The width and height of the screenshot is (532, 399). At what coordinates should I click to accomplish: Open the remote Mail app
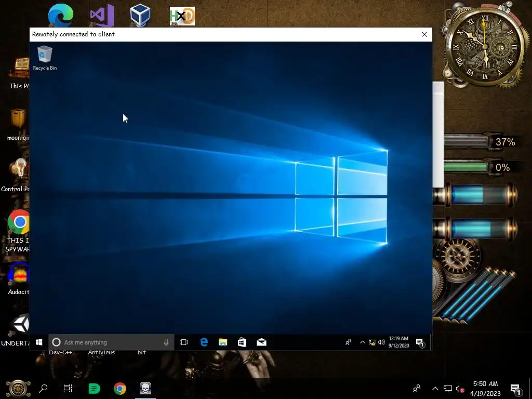(x=261, y=342)
